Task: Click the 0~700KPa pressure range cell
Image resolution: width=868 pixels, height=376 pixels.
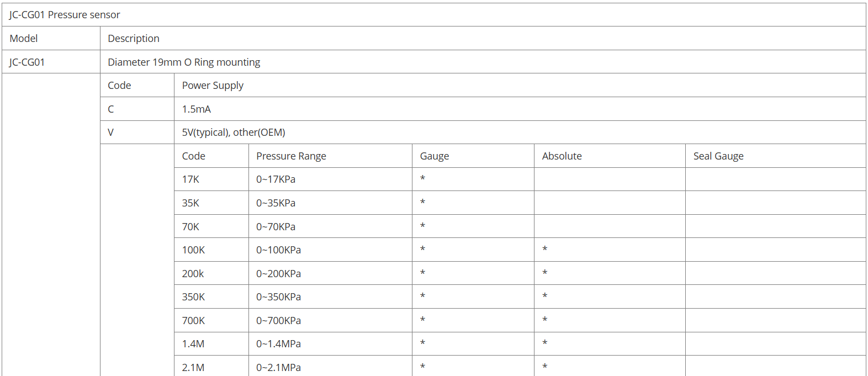Action: click(278, 321)
